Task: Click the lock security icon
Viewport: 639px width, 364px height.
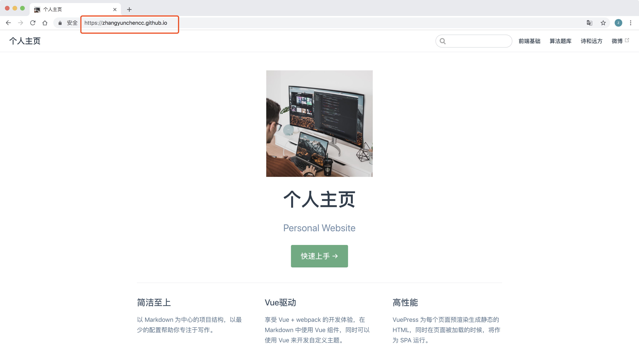Action: [60, 23]
